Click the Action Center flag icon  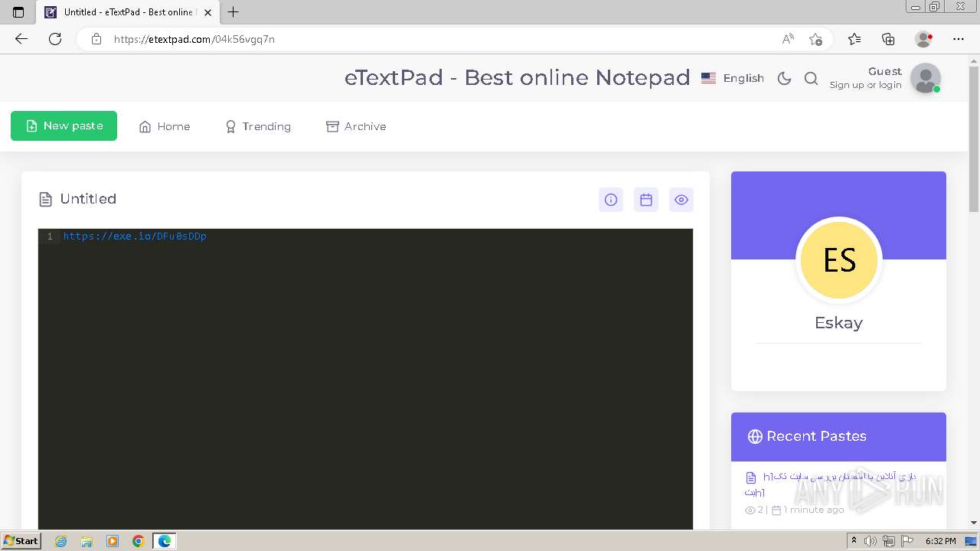(x=906, y=541)
